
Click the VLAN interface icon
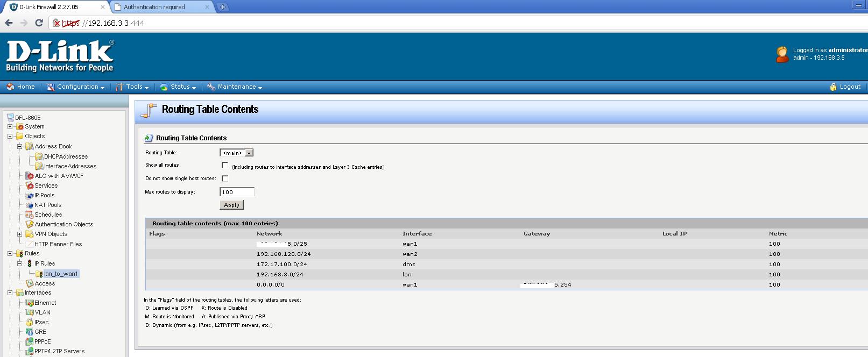pyautogui.click(x=30, y=312)
